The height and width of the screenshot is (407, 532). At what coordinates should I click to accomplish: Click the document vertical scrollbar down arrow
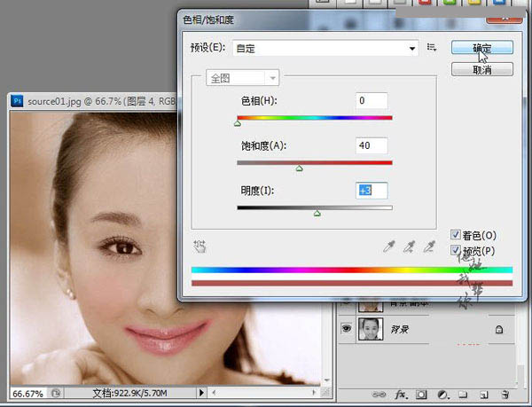pos(326,380)
